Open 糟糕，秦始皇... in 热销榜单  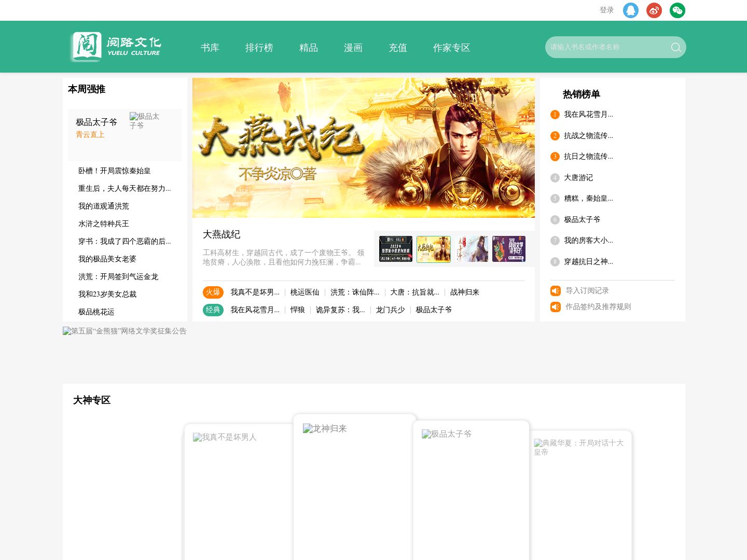[x=588, y=199]
